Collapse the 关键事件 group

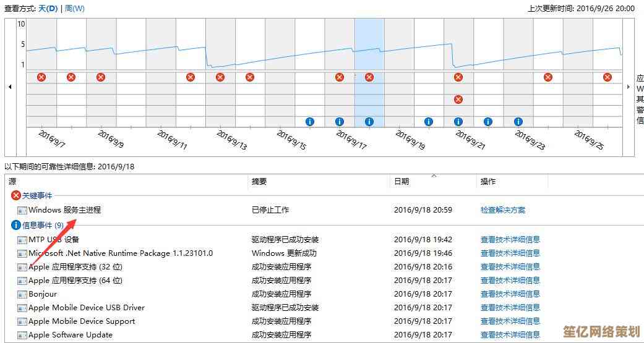click(x=16, y=195)
